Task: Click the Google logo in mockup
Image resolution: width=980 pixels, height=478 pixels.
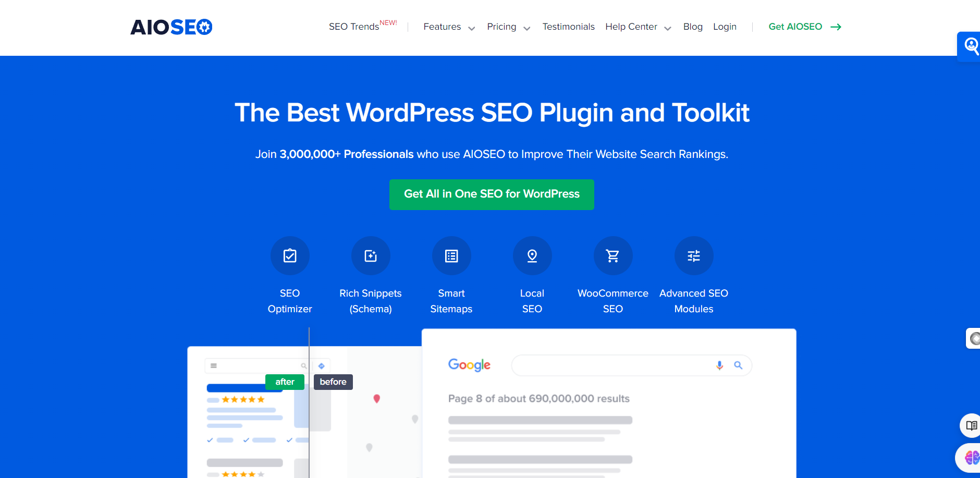Action: pos(469,365)
